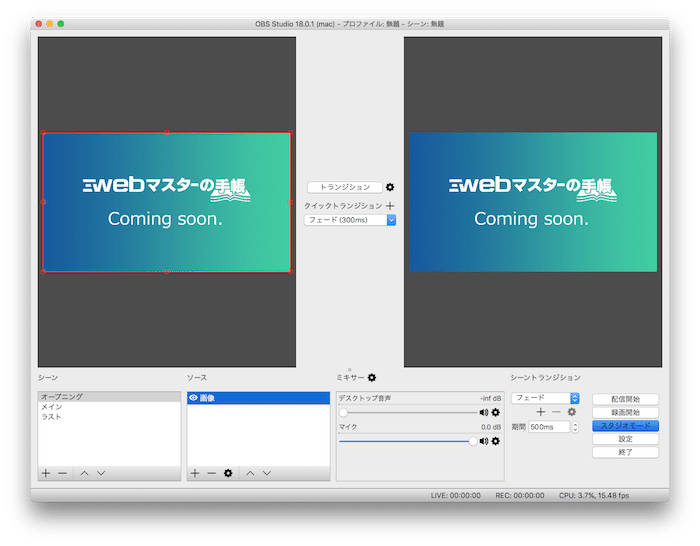The image size is (700, 546).
Task: Click the 500ms duration field
Action: [x=549, y=427]
